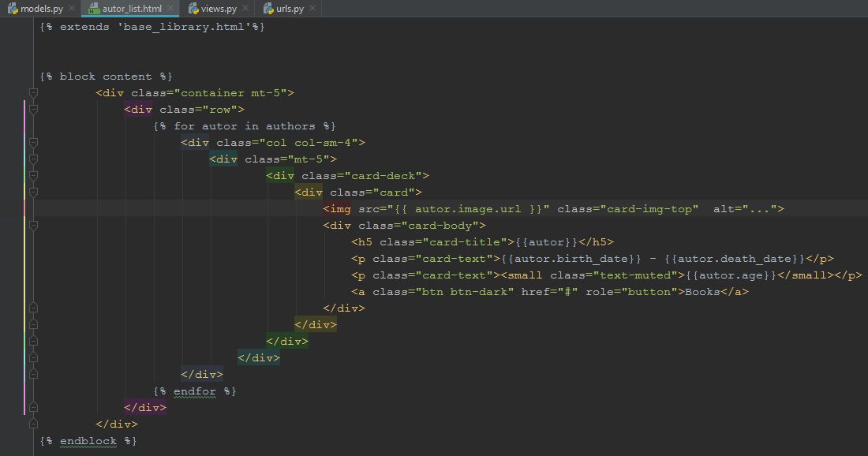This screenshot has height=456, width=868.
Task: Collapse the card-body div fold marker
Action: tap(33, 226)
